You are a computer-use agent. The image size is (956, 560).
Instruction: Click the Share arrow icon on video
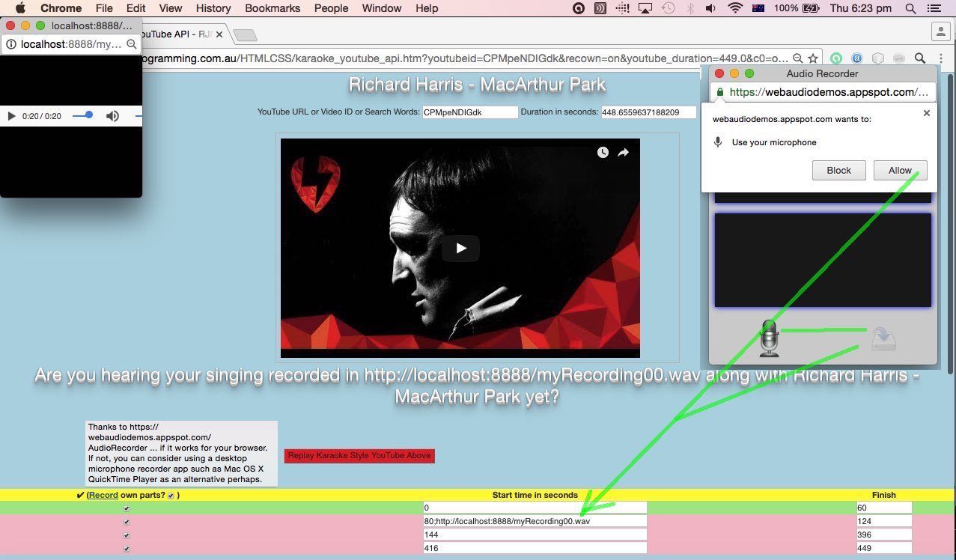623,153
